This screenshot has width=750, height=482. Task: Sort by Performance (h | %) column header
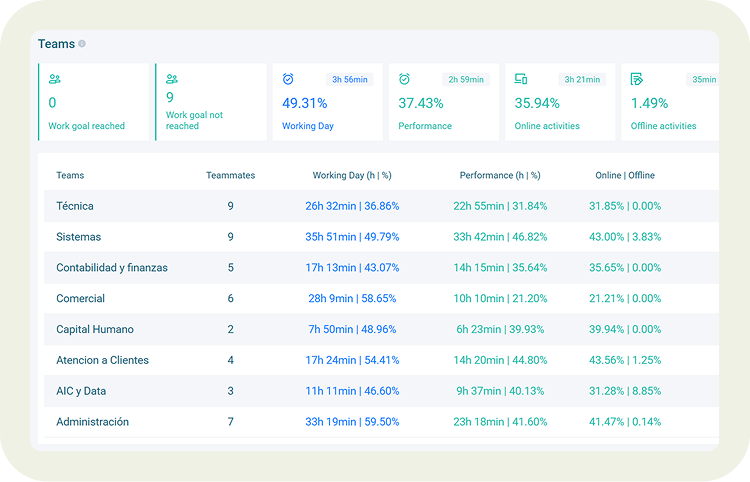coord(499,175)
